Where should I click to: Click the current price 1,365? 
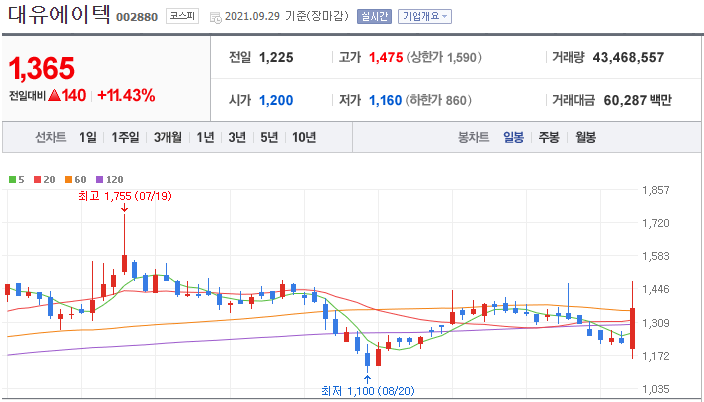[x=41, y=68]
